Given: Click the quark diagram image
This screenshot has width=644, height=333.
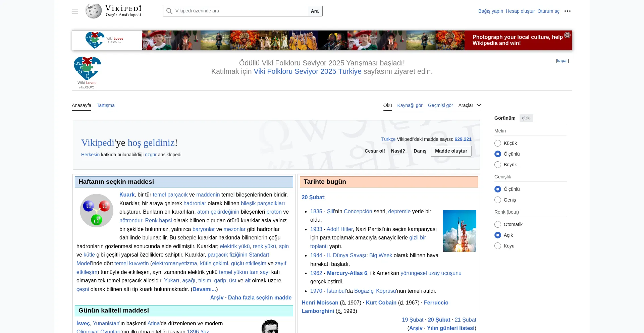Looking at the screenshot, I should (x=96, y=210).
